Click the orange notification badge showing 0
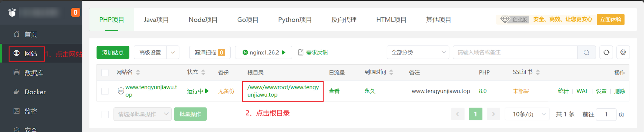 75,12
